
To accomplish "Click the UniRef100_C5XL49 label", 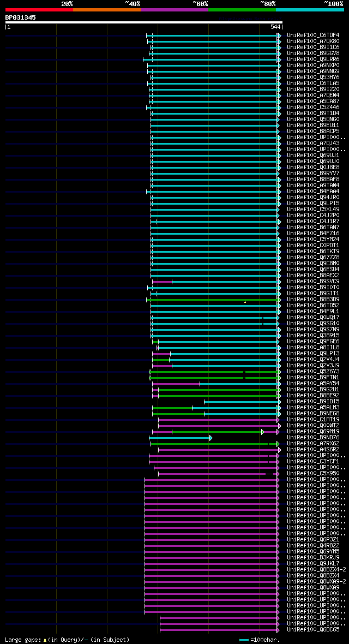I will tap(313, 210).
